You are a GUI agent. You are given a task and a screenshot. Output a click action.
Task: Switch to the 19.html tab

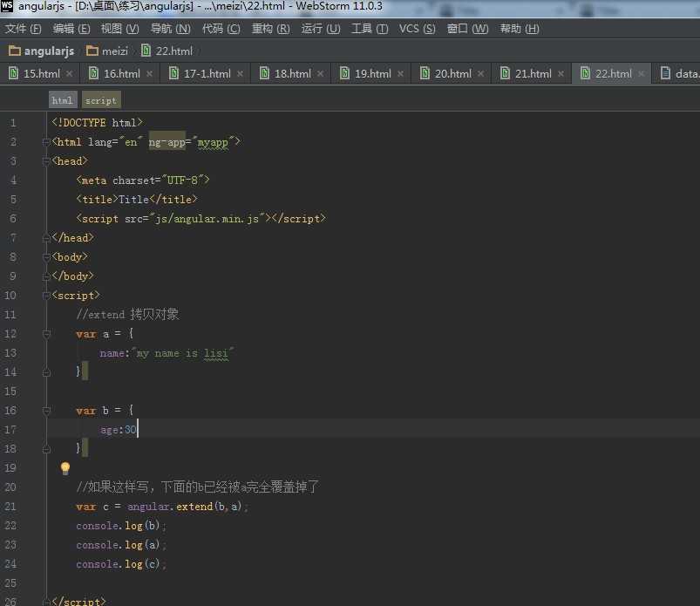pos(373,74)
